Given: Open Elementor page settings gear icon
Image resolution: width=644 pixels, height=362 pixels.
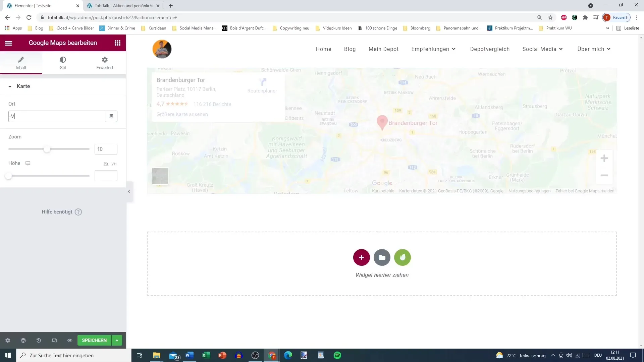Looking at the screenshot, I should pyautogui.click(x=8, y=340).
